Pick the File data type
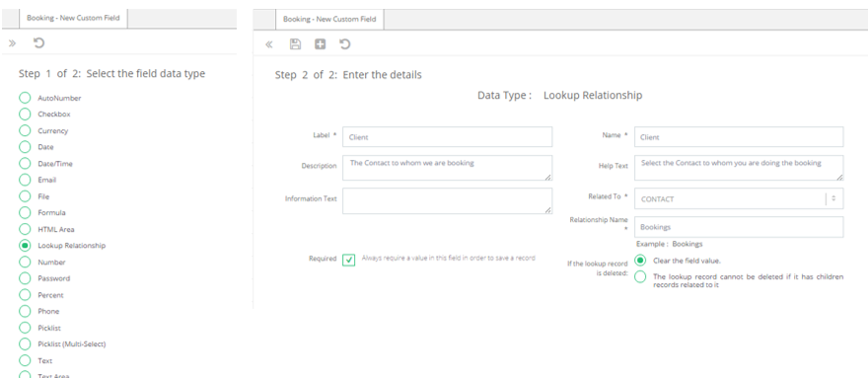This screenshot has height=378, width=868. click(25, 196)
